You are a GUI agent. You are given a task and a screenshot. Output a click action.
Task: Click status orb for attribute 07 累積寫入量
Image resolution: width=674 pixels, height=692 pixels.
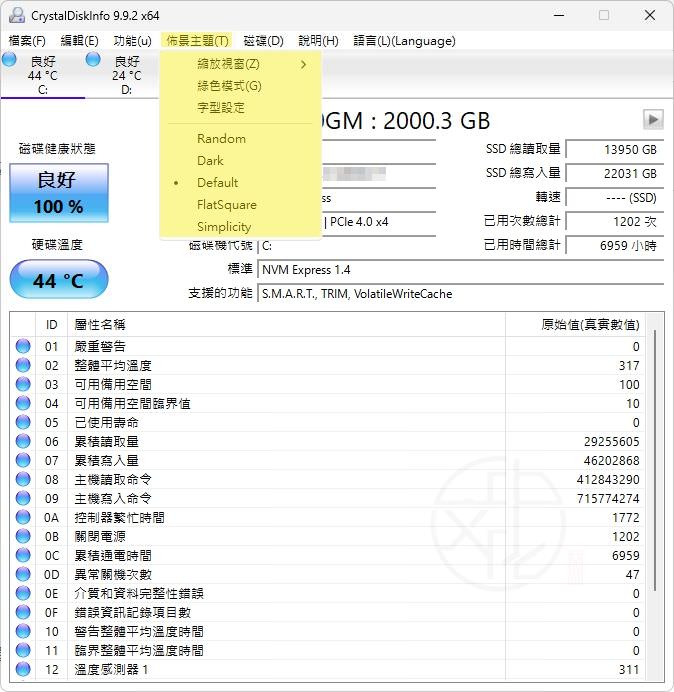23,460
